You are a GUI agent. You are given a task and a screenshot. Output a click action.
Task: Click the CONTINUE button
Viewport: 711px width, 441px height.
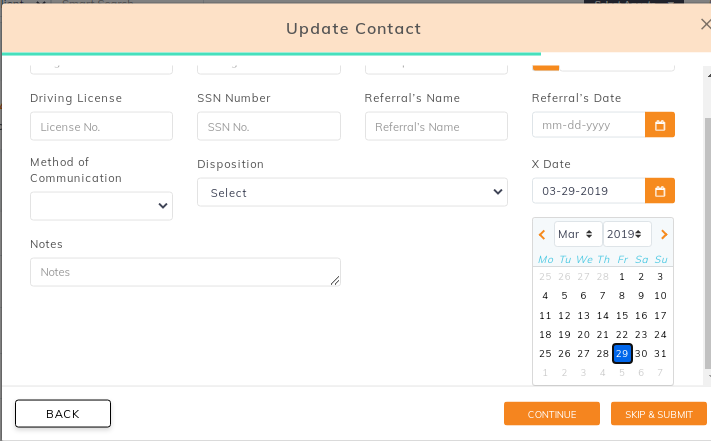pyautogui.click(x=552, y=414)
